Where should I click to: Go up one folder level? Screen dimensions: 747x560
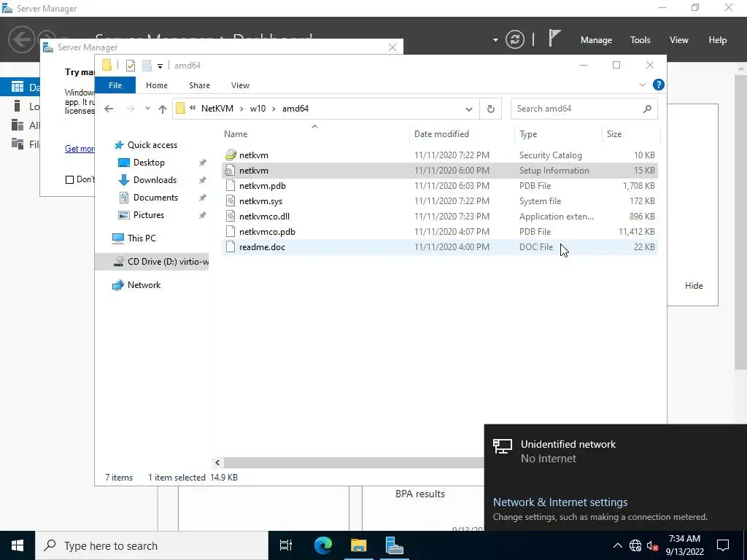(163, 109)
